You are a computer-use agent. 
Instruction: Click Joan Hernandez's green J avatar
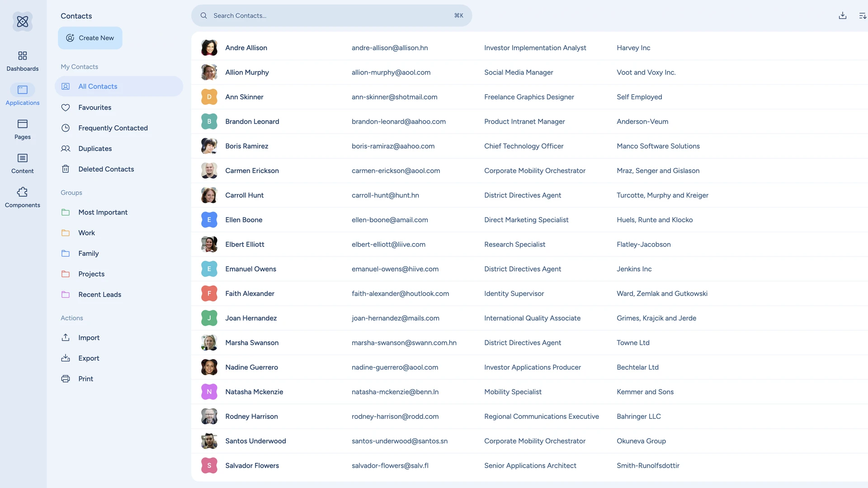[x=209, y=318]
